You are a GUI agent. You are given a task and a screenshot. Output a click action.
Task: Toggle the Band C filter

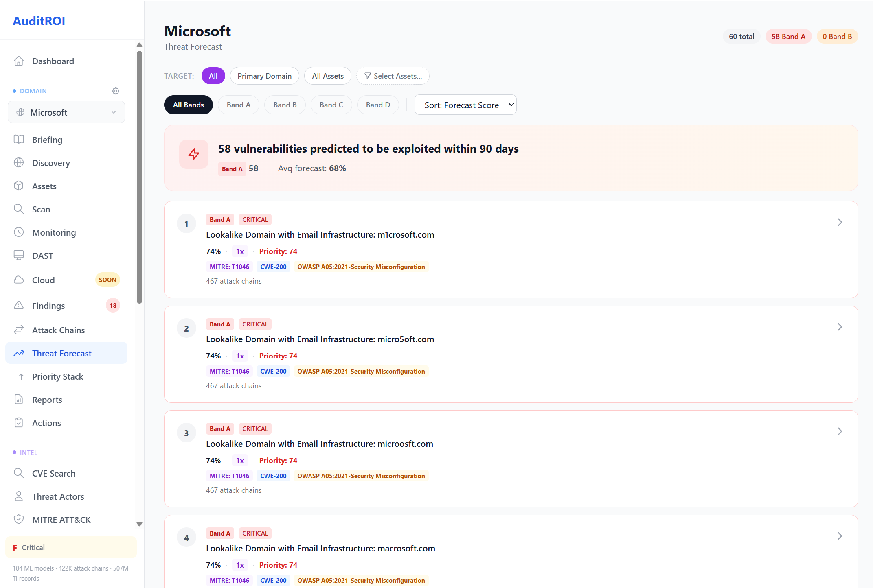(x=331, y=105)
